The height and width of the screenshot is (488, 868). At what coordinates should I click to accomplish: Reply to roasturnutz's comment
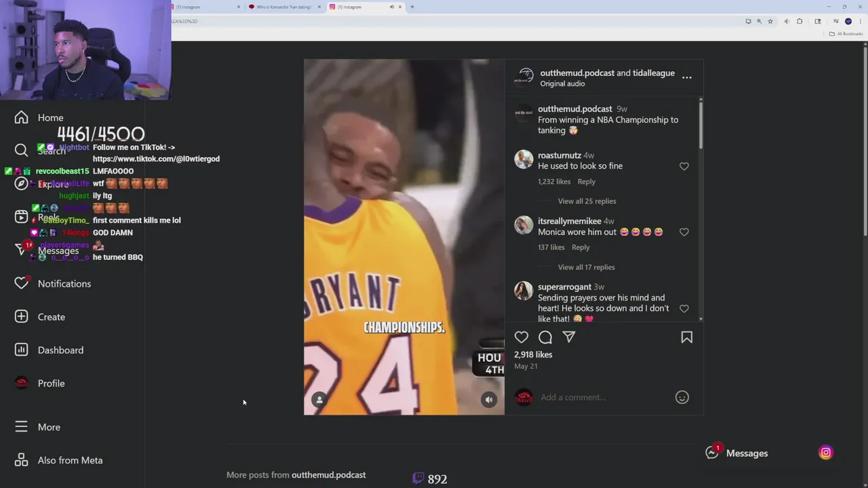click(x=587, y=182)
